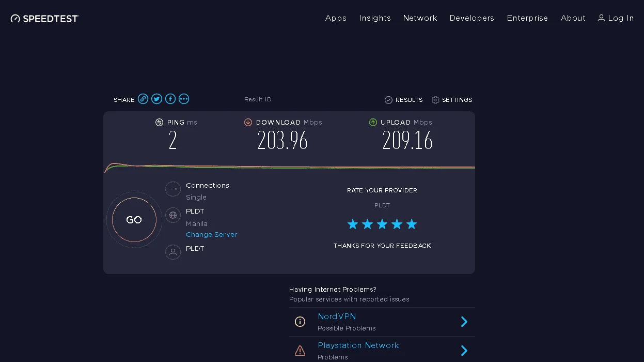Open more share options ellipsis icon
The width and height of the screenshot is (644, 362).
click(184, 99)
